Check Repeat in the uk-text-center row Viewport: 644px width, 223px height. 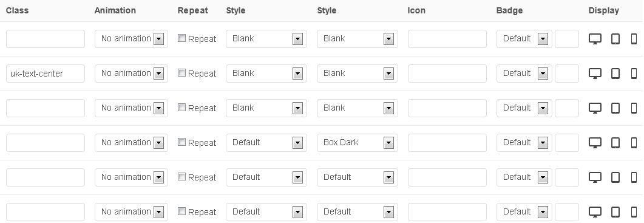pyautogui.click(x=181, y=73)
